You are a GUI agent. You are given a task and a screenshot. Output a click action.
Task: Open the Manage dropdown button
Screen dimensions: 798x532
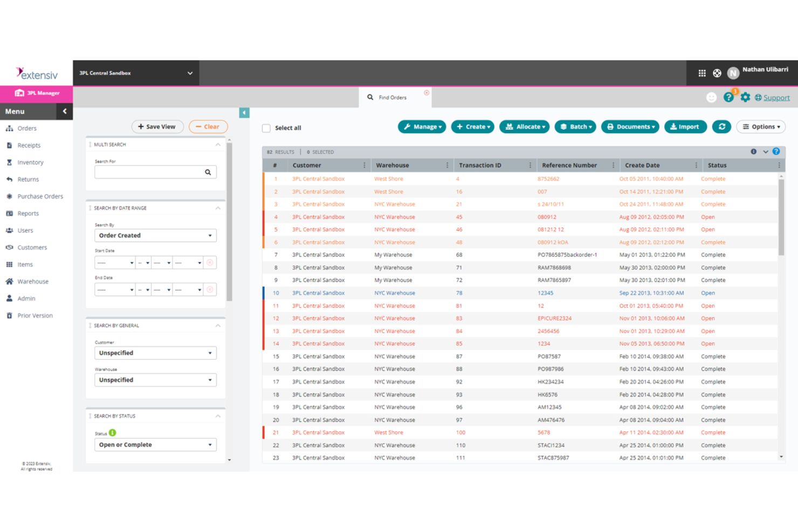422,127
